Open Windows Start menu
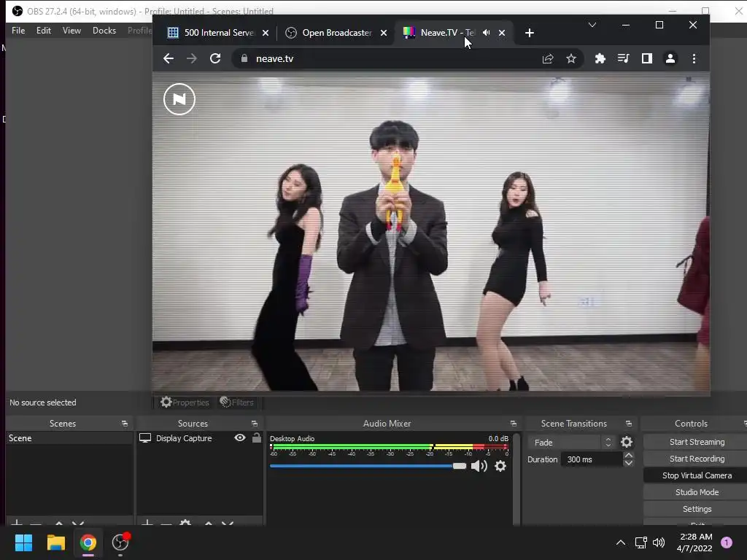The width and height of the screenshot is (747, 560). point(23,542)
